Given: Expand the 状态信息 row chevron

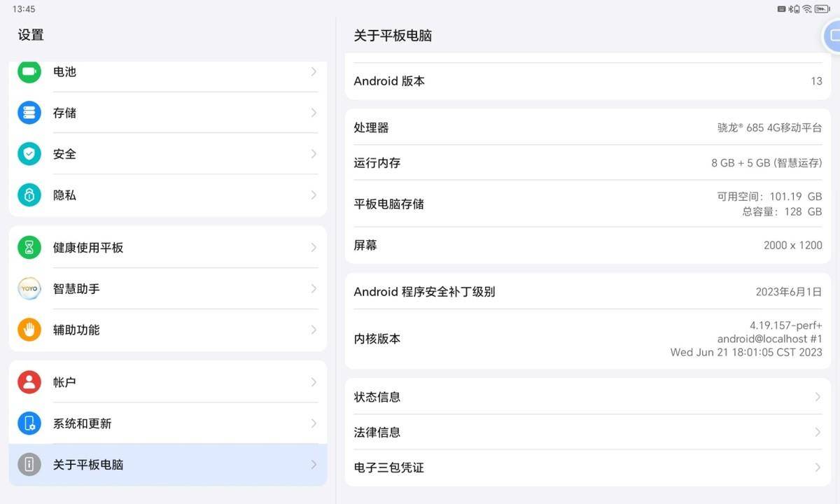Looking at the screenshot, I should click(x=818, y=397).
